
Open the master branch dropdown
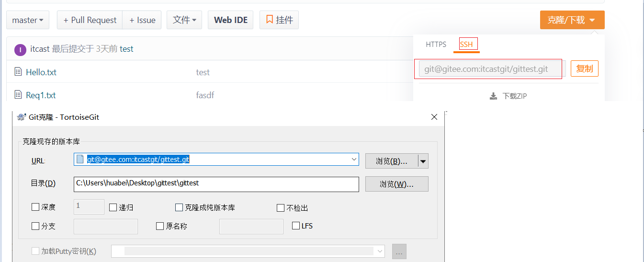pyautogui.click(x=28, y=20)
